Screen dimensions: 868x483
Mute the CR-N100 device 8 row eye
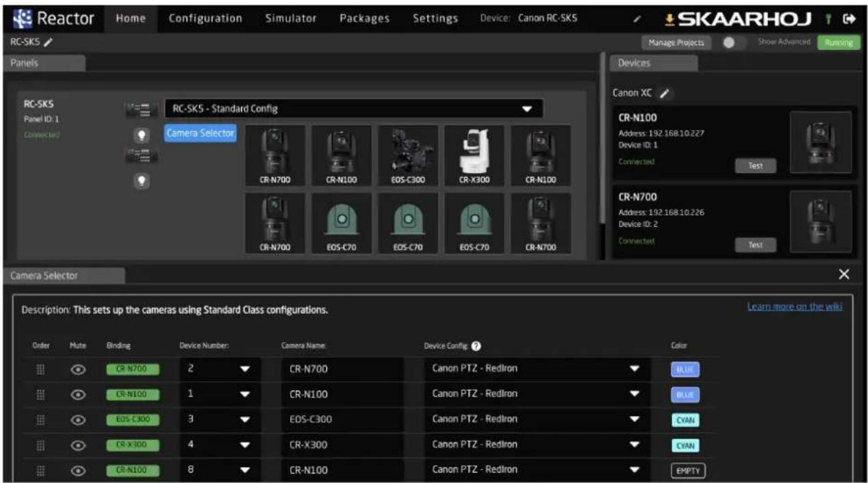coord(78,471)
